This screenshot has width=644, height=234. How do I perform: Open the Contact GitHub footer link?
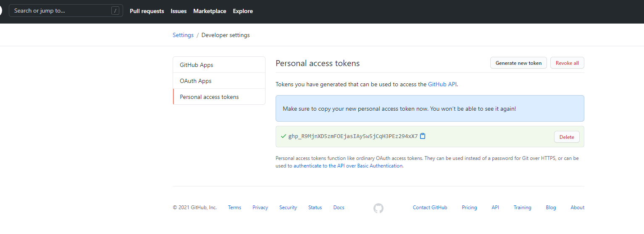pyautogui.click(x=430, y=207)
